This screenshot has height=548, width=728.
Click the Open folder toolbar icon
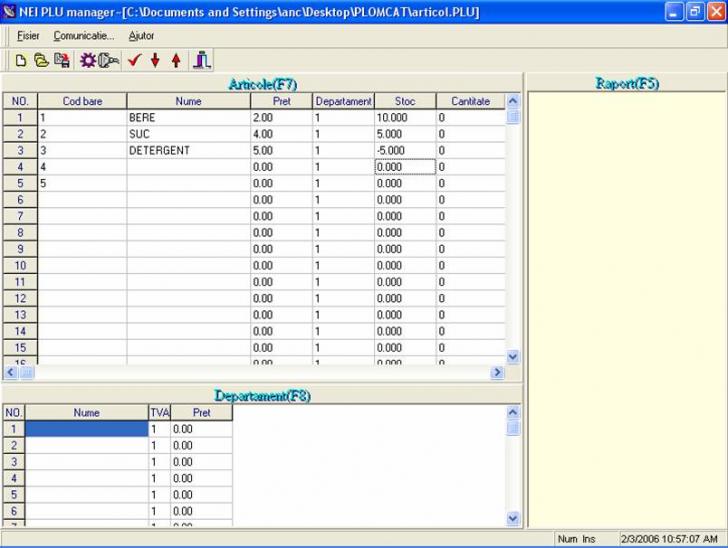tap(41, 60)
